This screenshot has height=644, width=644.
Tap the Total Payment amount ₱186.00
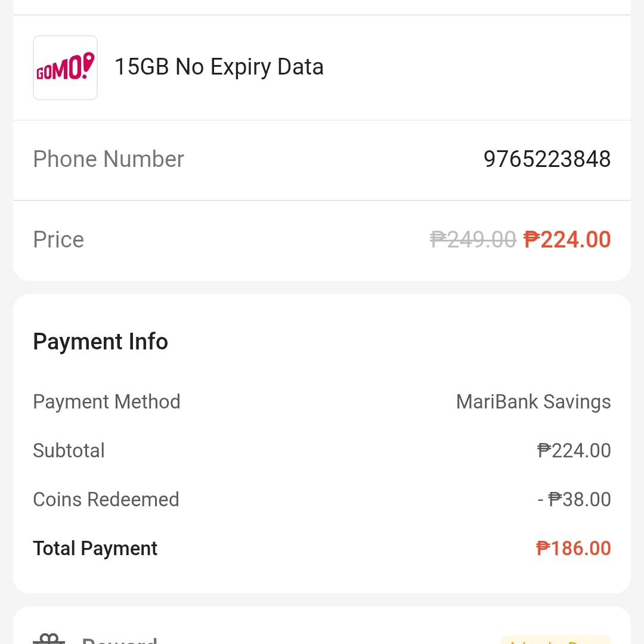click(574, 549)
